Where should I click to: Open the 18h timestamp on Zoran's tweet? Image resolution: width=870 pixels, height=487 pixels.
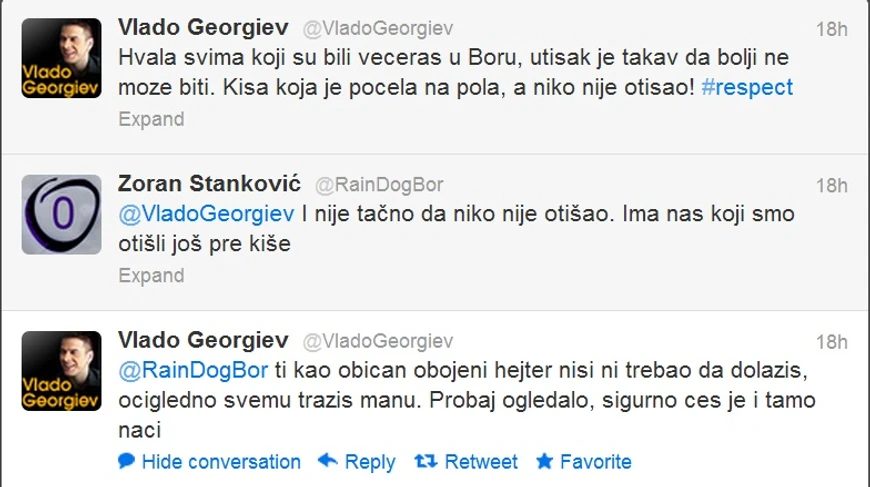coord(831,185)
